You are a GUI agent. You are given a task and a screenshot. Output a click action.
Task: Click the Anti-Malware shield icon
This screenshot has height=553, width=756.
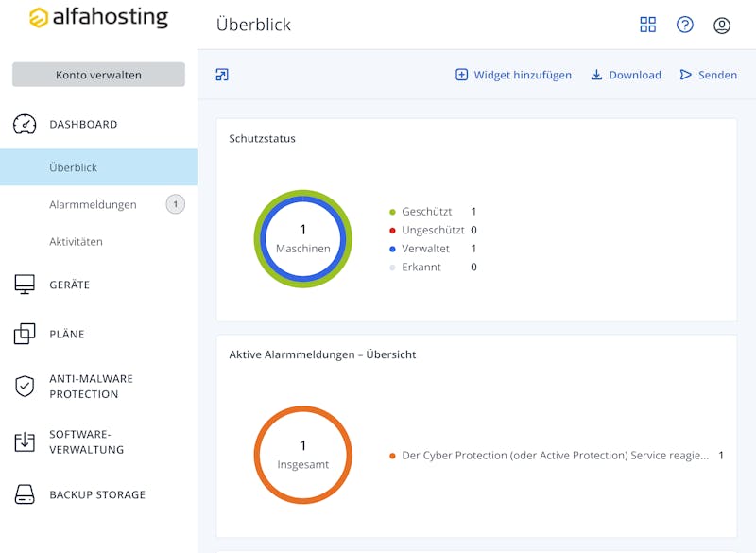[x=25, y=387]
